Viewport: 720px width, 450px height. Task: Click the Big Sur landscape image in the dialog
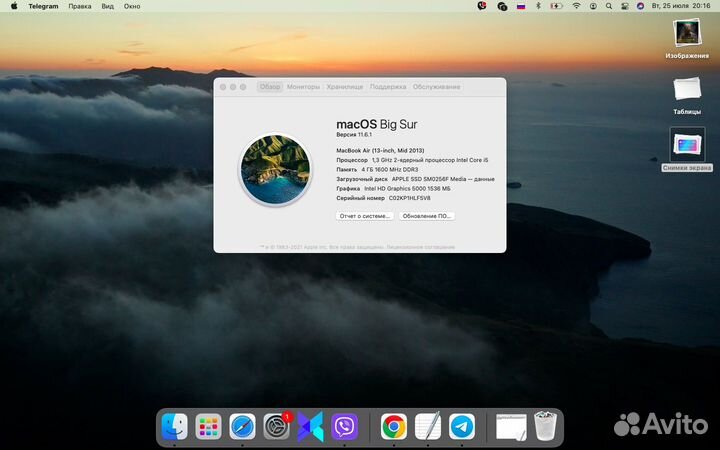click(x=276, y=169)
